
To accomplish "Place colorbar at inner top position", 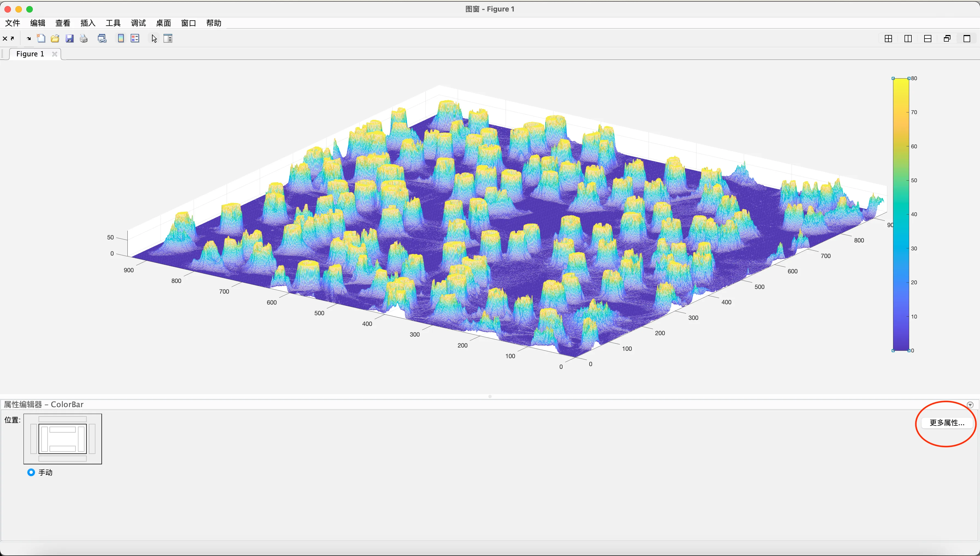I will click(63, 430).
